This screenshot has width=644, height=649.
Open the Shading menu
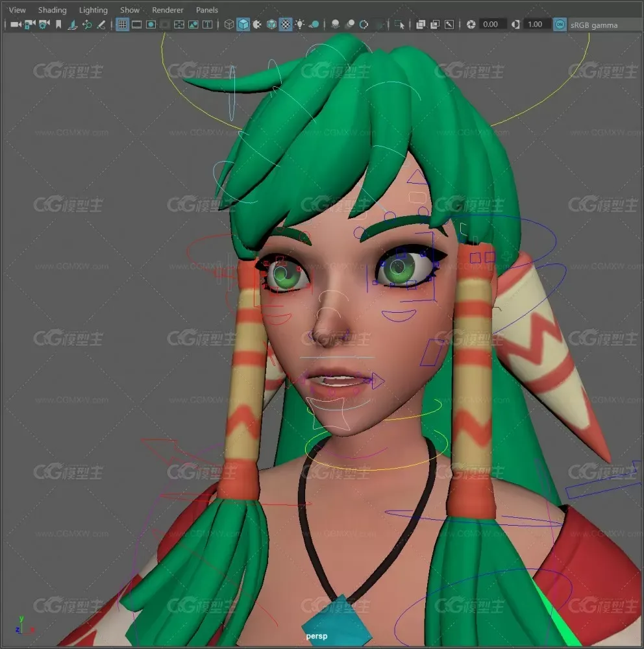pyautogui.click(x=52, y=10)
